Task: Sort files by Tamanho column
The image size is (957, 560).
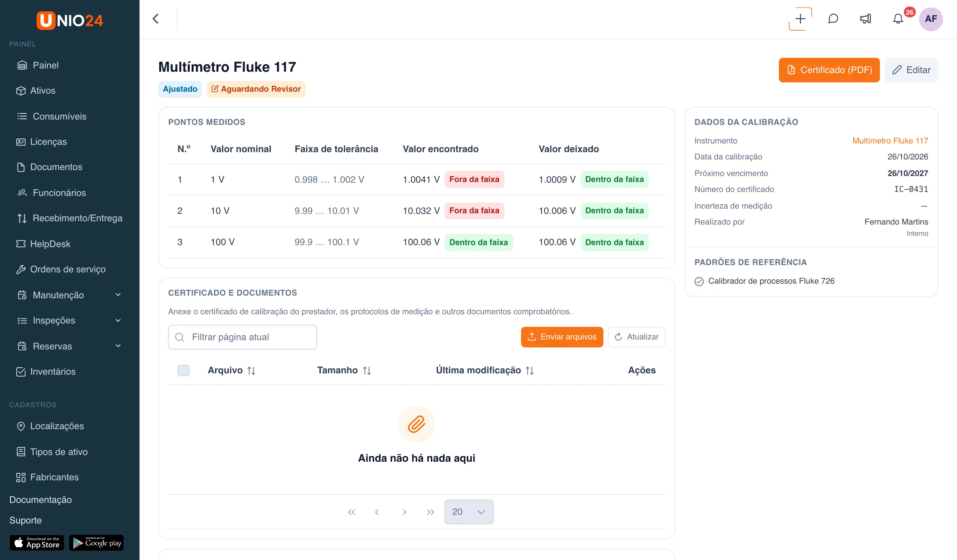Action: click(x=367, y=371)
